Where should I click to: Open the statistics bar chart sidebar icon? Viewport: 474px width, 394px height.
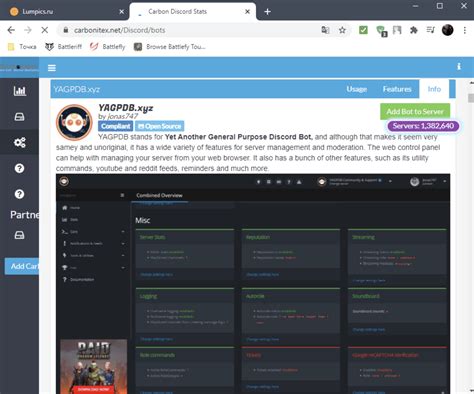(x=20, y=91)
